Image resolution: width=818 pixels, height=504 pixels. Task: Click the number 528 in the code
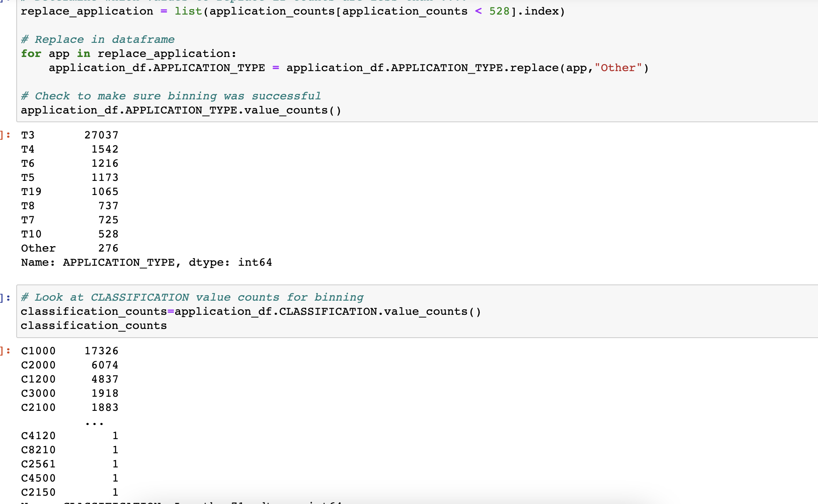[x=499, y=11]
